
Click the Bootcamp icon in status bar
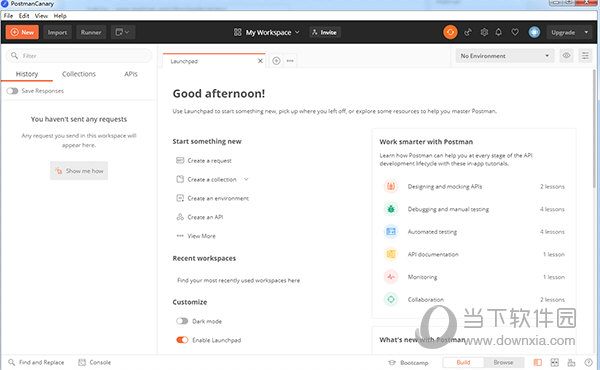[392, 362]
